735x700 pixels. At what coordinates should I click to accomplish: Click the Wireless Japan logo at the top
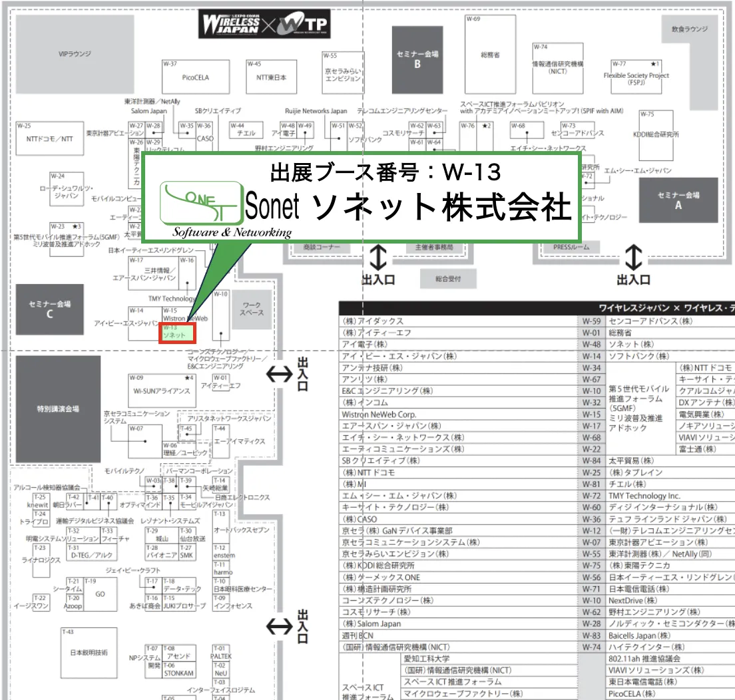[233, 22]
